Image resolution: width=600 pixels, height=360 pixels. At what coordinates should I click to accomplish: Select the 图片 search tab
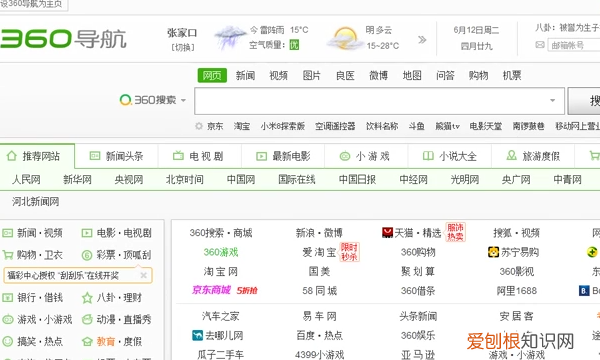click(311, 75)
